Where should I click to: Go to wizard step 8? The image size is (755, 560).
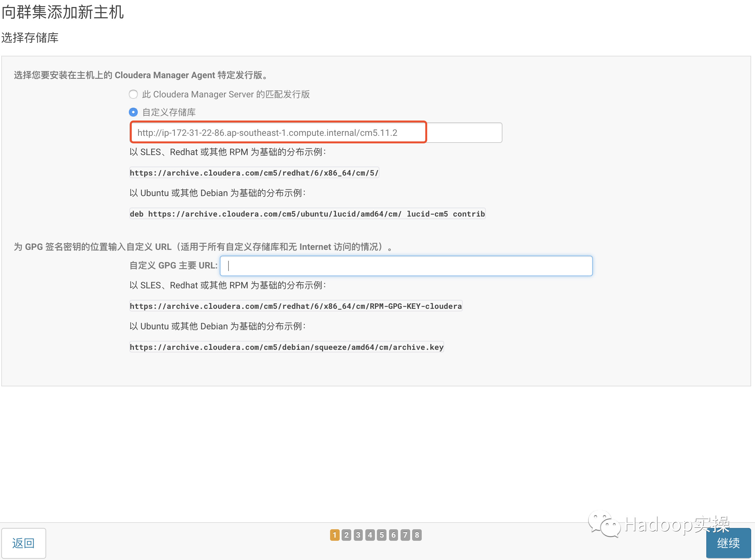[x=417, y=535]
